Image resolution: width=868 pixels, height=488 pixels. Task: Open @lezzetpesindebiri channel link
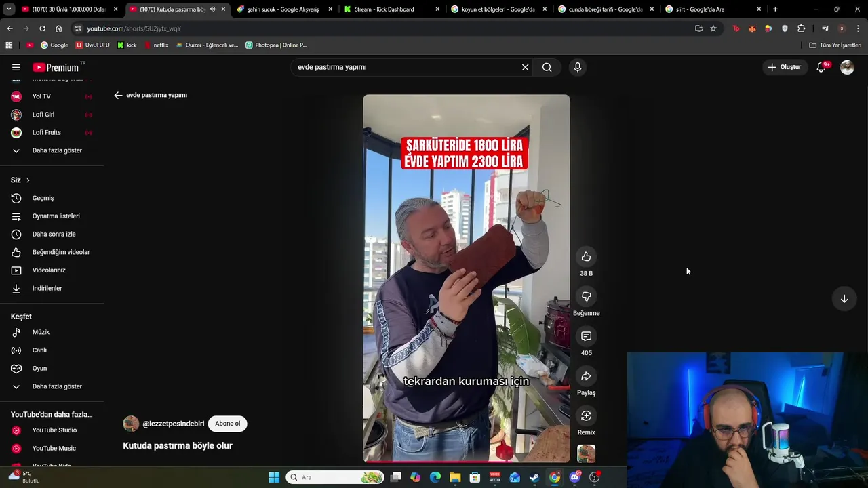173,424
